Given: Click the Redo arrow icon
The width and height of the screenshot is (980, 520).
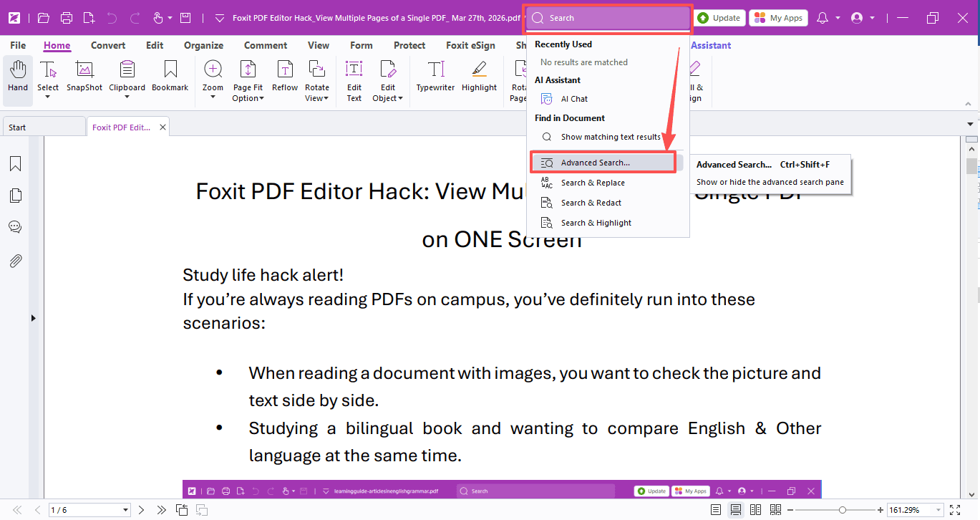Looking at the screenshot, I should [x=133, y=18].
